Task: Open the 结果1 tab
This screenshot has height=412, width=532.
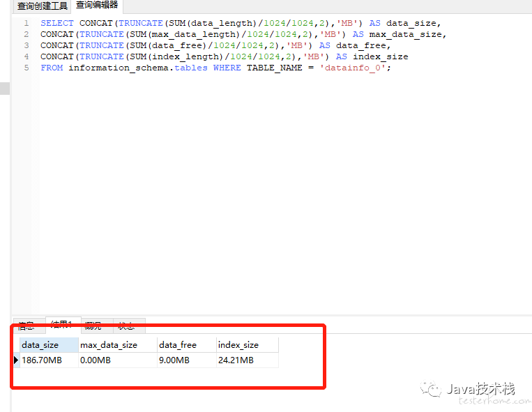Action: click(63, 325)
